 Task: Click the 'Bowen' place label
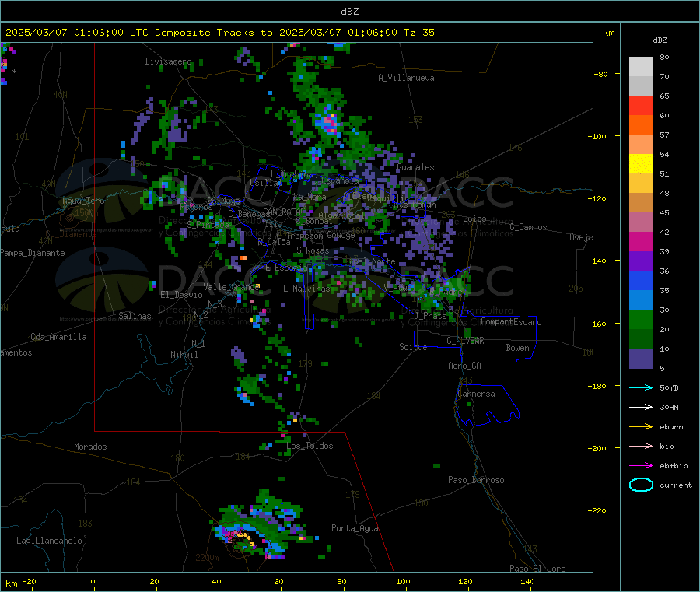tap(517, 348)
